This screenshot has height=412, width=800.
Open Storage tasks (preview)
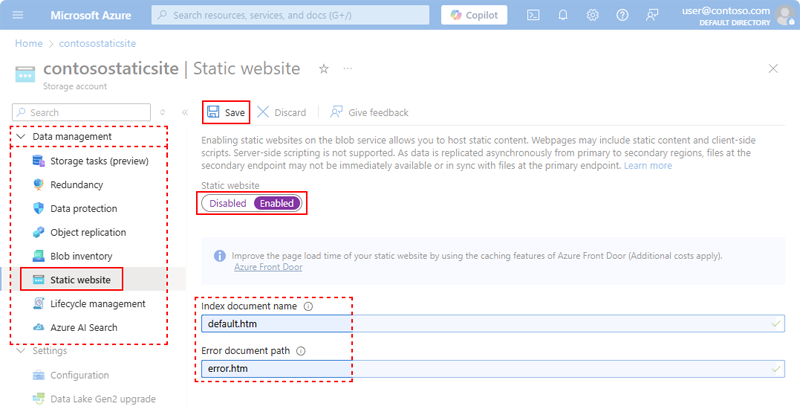99,161
